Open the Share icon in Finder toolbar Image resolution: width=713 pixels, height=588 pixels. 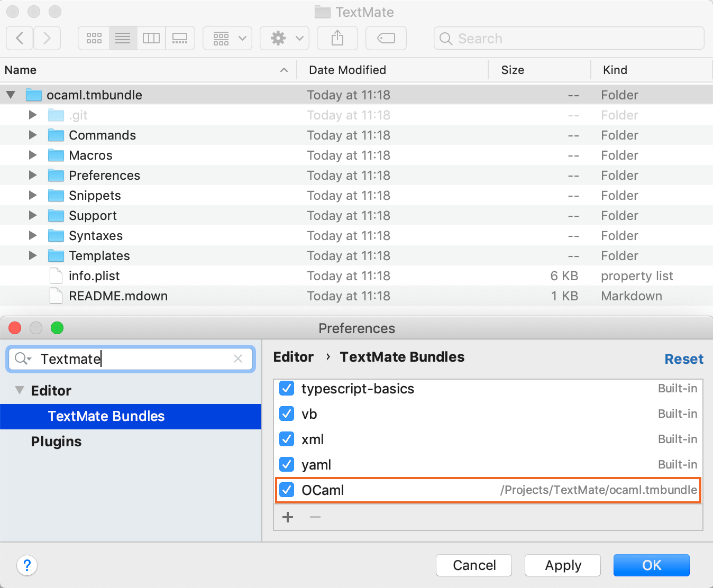click(337, 38)
